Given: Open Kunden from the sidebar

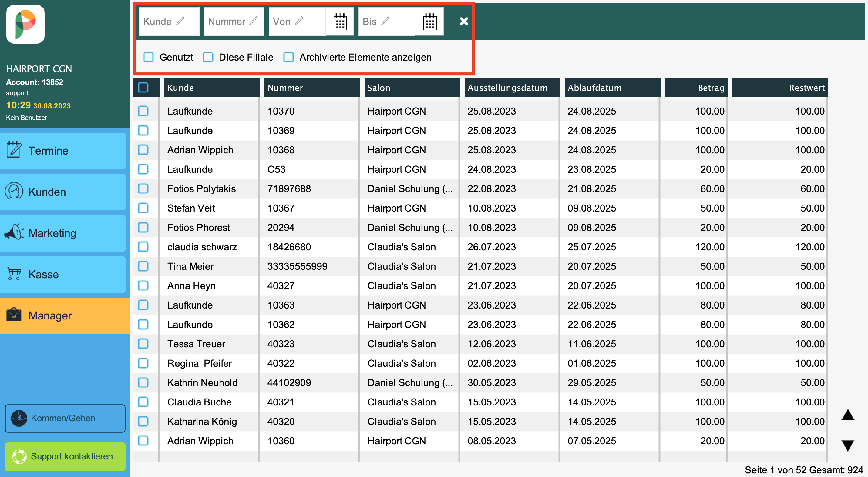Looking at the screenshot, I should click(x=63, y=192).
